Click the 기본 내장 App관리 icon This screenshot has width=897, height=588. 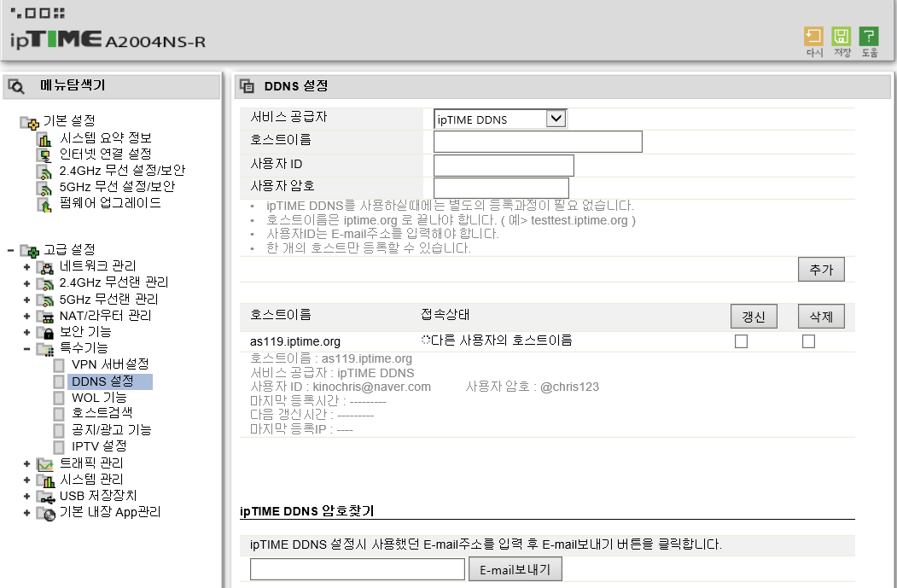45,513
